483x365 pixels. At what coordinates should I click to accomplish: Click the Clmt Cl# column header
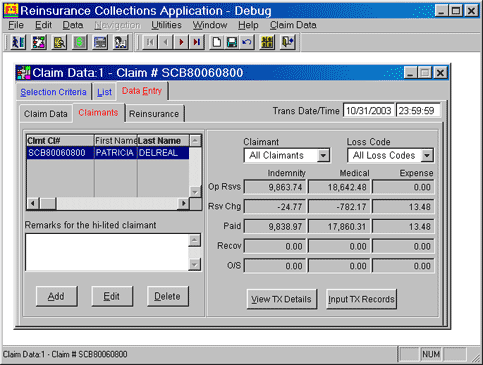60,141
